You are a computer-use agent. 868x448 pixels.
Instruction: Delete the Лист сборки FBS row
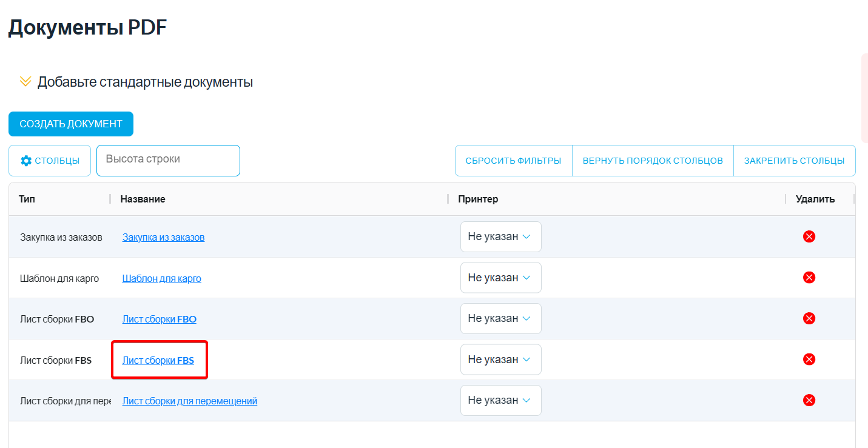(x=809, y=359)
